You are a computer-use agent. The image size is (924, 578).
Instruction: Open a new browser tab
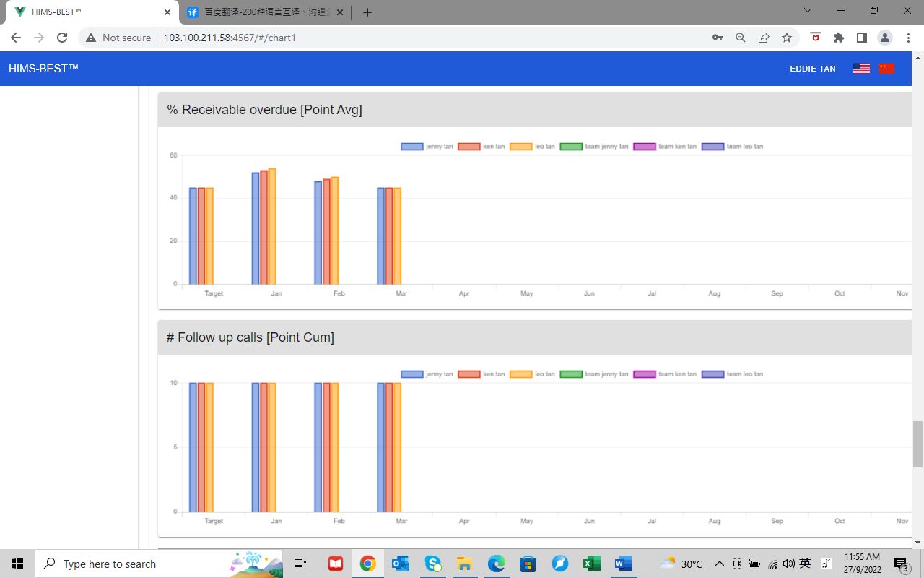coord(367,12)
